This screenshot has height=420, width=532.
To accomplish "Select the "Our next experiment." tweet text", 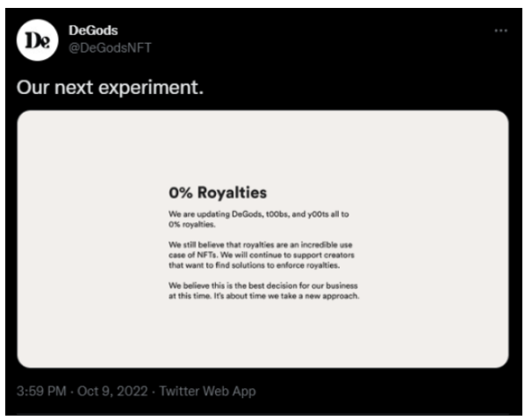I will tap(110, 87).
